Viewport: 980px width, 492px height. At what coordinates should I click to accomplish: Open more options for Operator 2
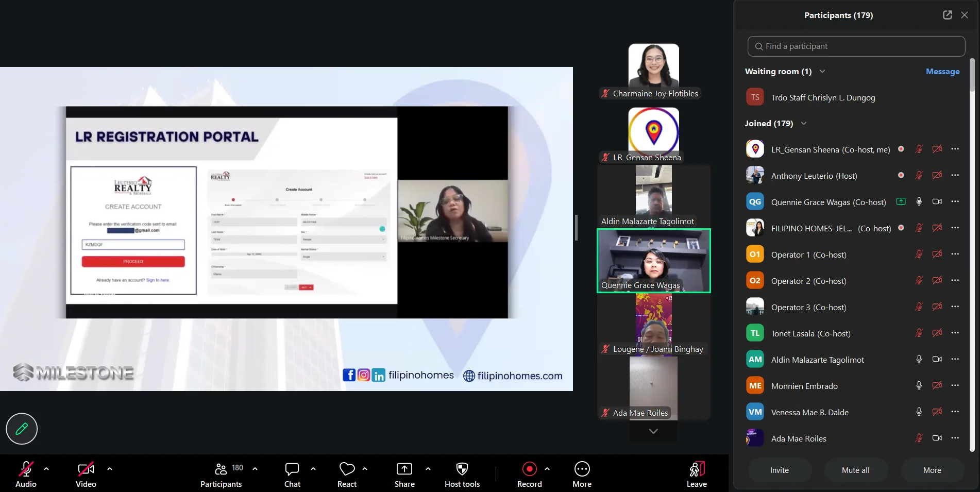point(955,280)
